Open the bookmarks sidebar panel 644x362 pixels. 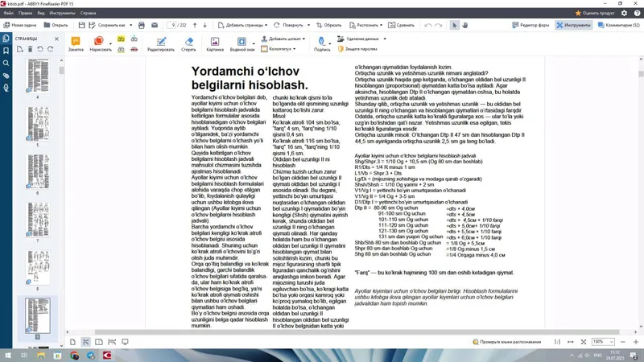tap(6, 51)
